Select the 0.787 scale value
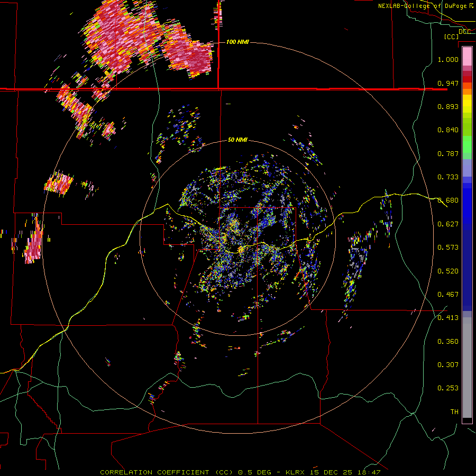 pyautogui.click(x=448, y=153)
